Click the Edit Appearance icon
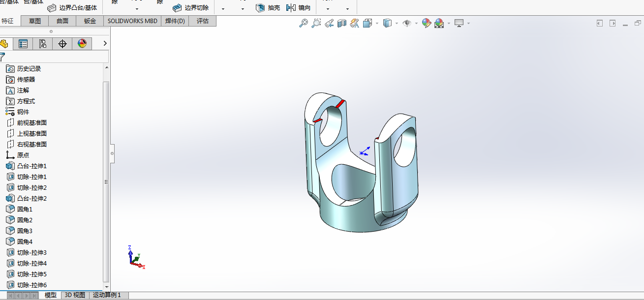 pos(427,23)
